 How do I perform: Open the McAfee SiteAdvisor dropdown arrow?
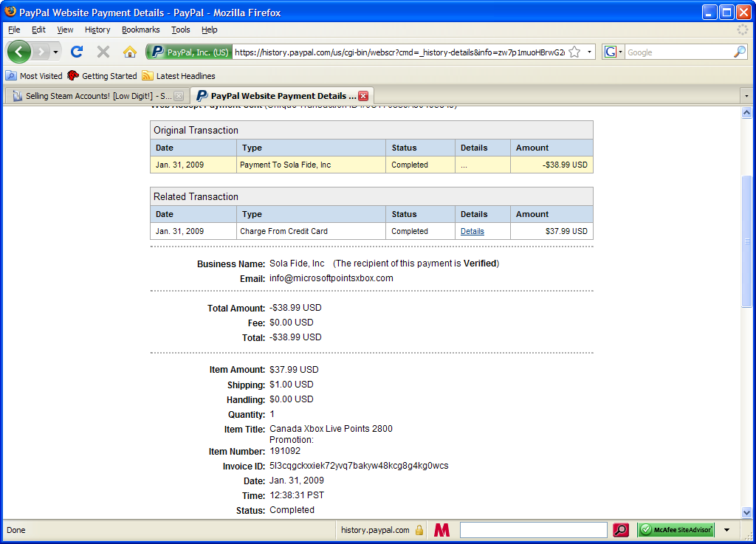coord(726,530)
